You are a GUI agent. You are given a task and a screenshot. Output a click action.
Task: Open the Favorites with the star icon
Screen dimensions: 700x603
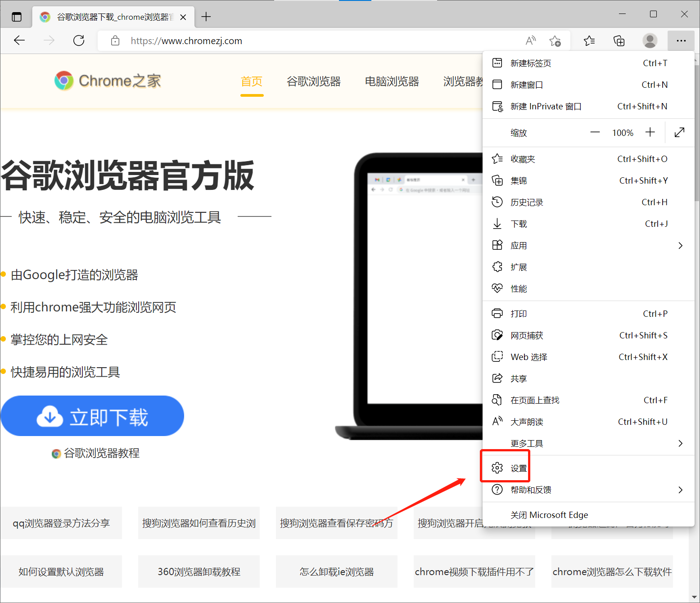pos(589,40)
